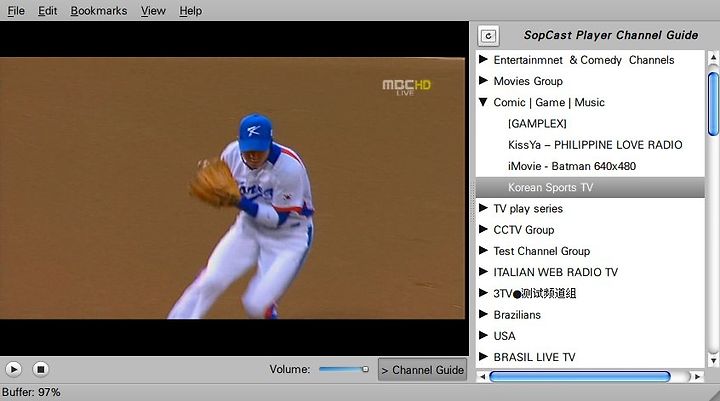Open the Bookmarks menu

pos(99,11)
